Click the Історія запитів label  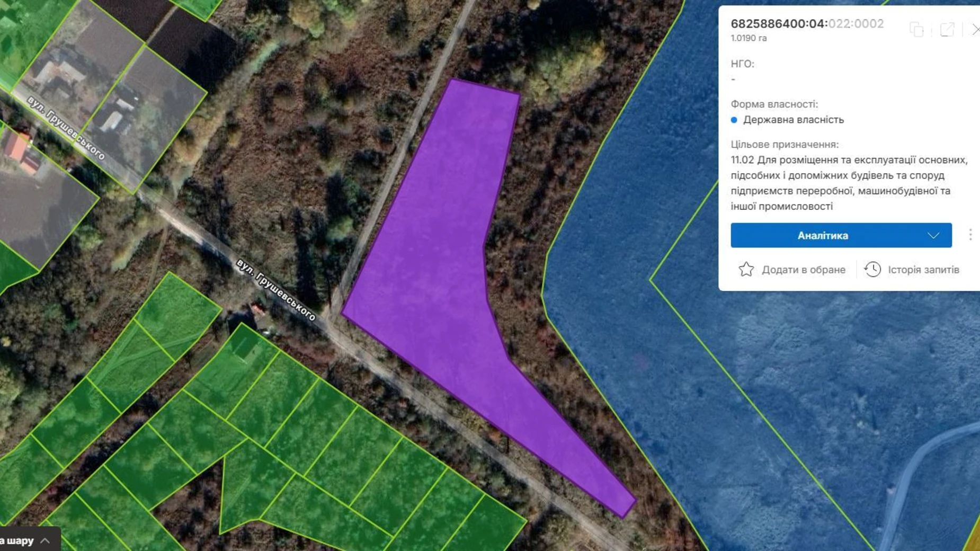click(923, 270)
